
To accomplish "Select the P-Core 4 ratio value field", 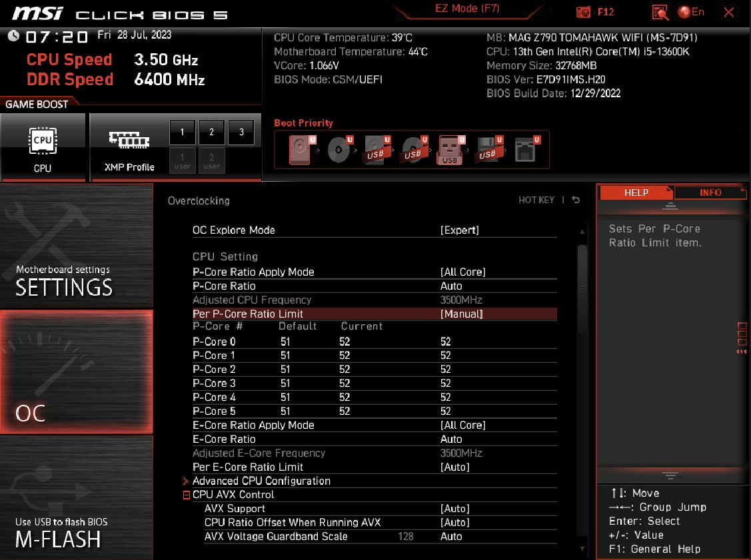I will click(446, 398).
